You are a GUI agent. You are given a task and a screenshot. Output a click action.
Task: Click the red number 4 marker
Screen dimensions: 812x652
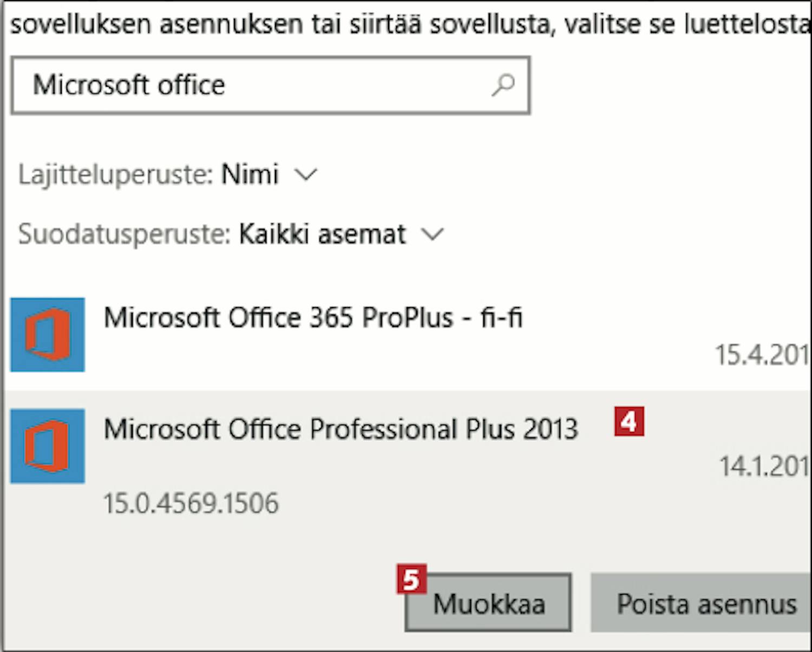(x=629, y=421)
